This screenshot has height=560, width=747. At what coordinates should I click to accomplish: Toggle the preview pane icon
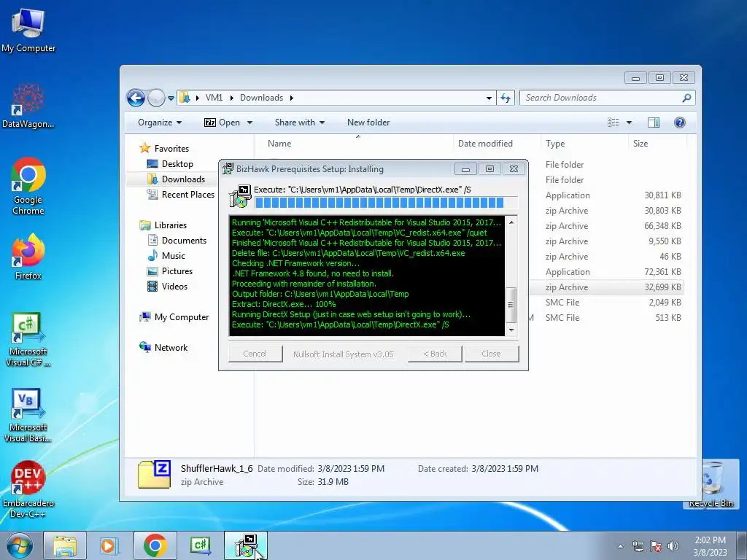point(654,122)
